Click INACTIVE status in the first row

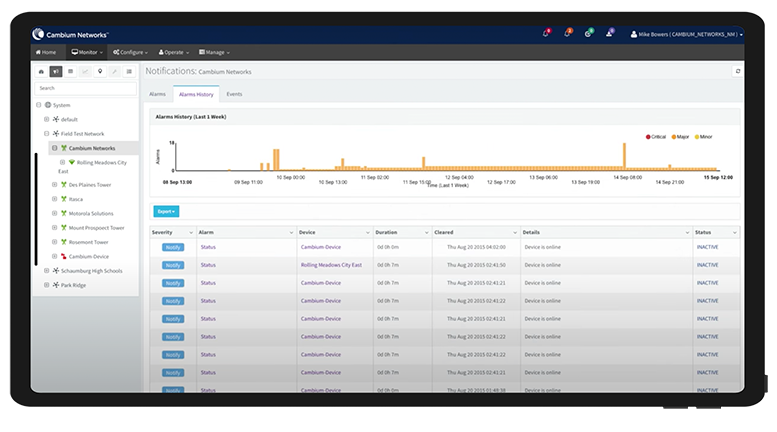[707, 247]
